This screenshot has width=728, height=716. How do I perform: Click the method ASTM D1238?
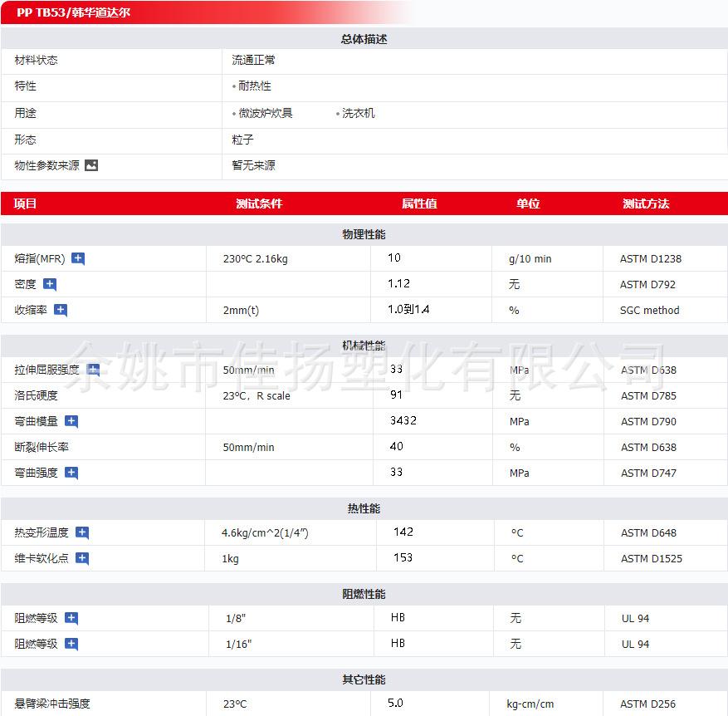[x=651, y=259]
